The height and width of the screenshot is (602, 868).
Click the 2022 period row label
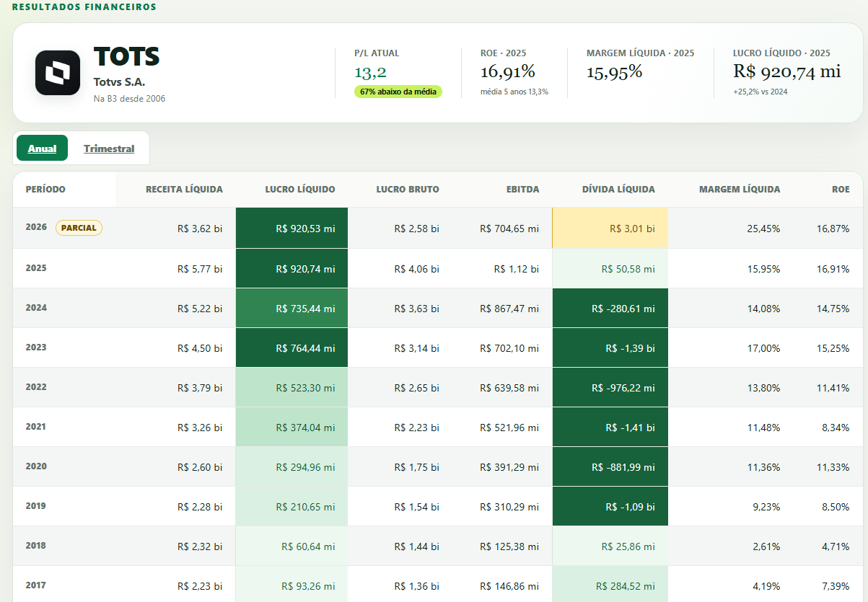click(x=36, y=387)
